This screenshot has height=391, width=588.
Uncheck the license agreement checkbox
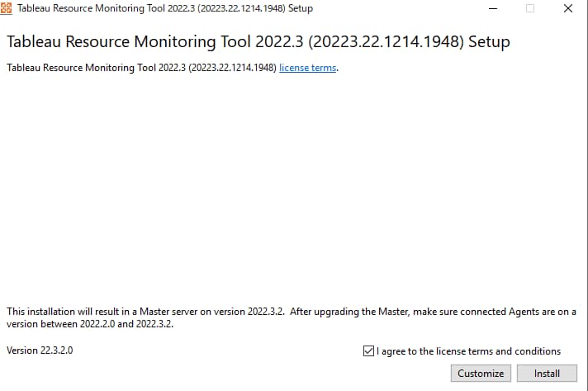(x=368, y=350)
